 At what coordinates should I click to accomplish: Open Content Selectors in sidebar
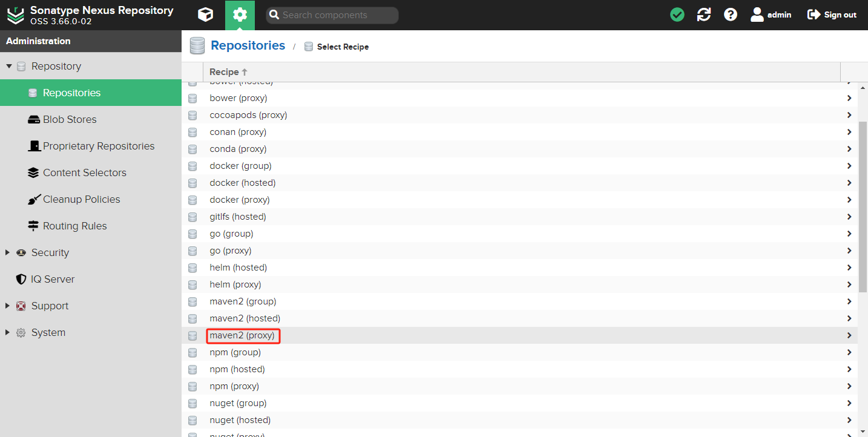point(91,172)
